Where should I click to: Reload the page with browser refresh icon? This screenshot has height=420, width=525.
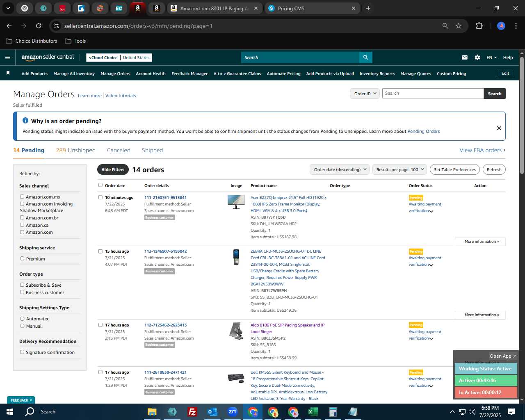[x=39, y=26]
